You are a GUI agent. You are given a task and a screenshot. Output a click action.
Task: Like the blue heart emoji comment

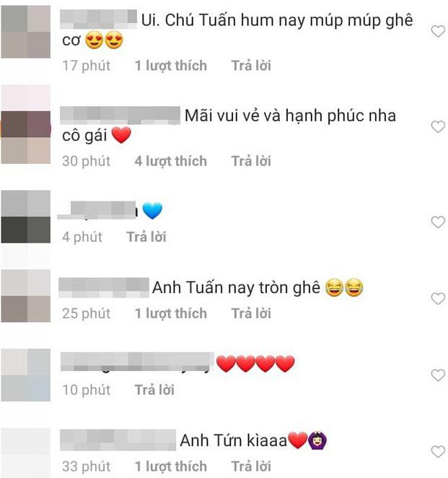(x=438, y=222)
